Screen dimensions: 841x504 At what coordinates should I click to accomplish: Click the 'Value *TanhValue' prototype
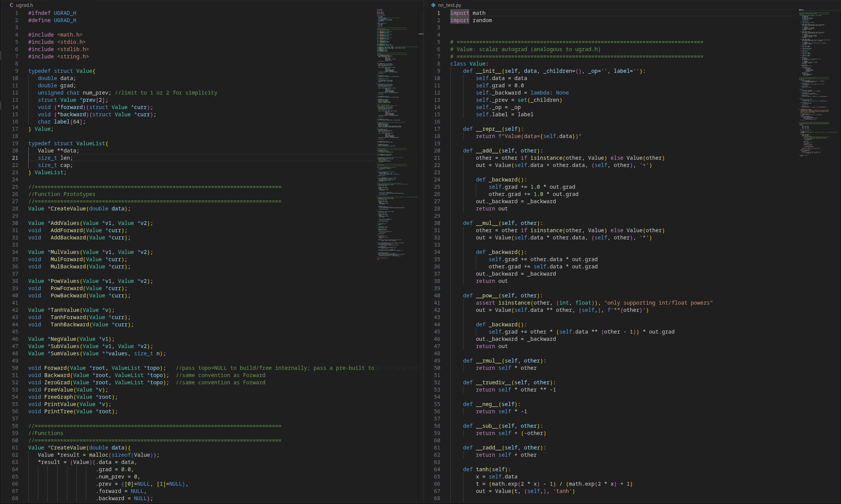[71, 310]
